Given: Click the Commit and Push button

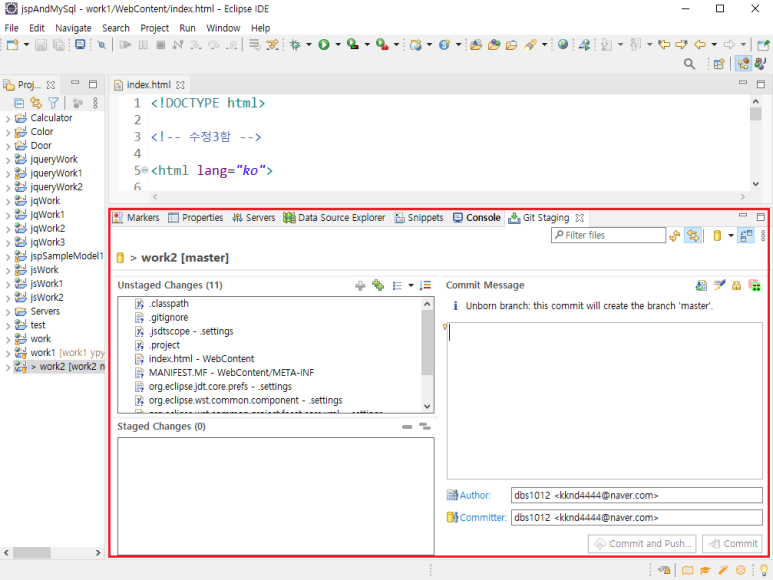Looking at the screenshot, I should click(x=642, y=544).
